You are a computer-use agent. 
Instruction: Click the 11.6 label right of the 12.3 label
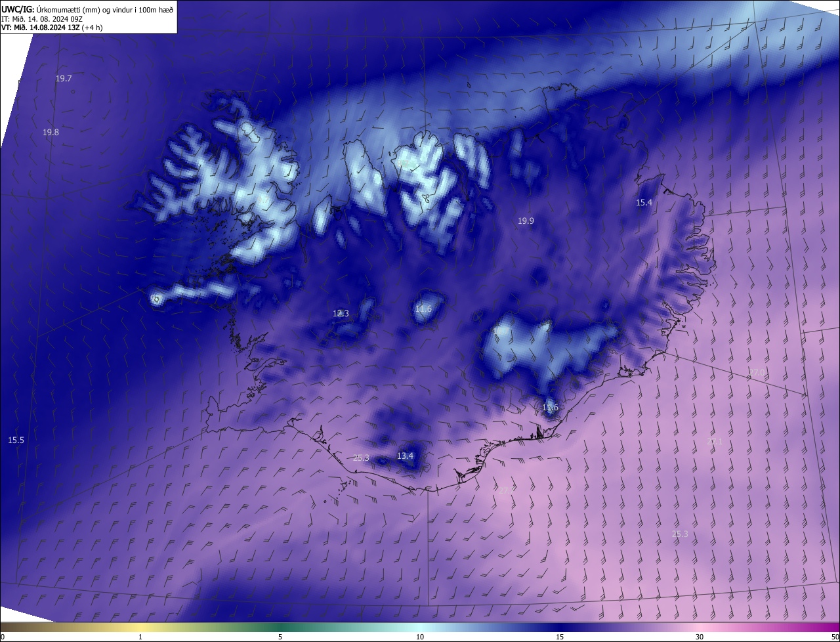click(423, 309)
